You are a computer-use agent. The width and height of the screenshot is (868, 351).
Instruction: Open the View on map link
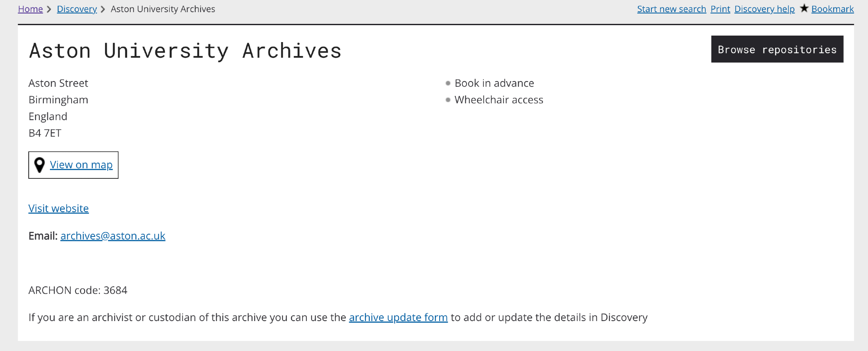[81, 165]
